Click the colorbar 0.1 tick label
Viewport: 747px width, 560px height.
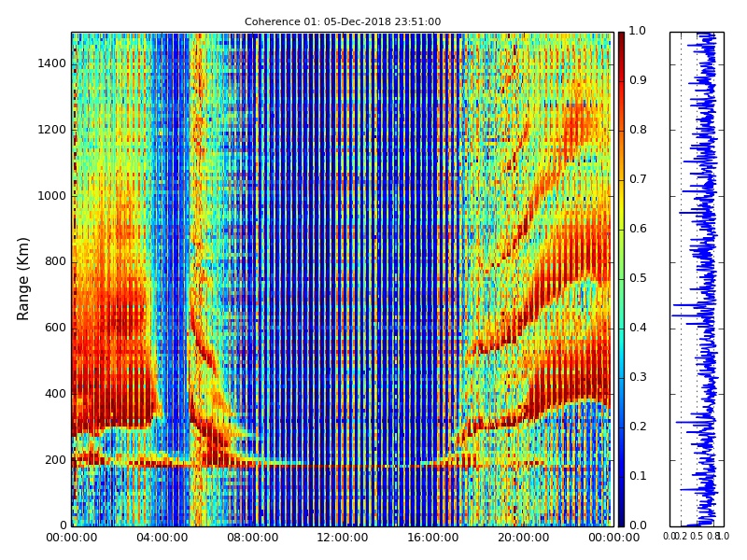638,476
